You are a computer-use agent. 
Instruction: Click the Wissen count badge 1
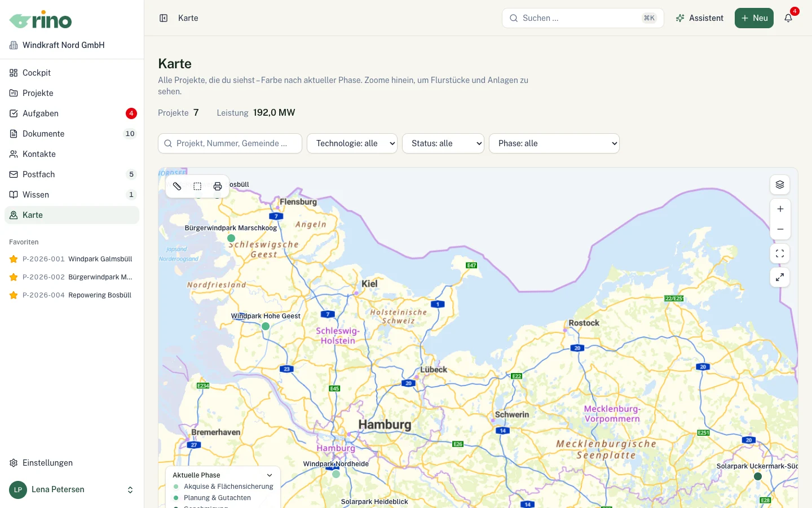click(131, 195)
